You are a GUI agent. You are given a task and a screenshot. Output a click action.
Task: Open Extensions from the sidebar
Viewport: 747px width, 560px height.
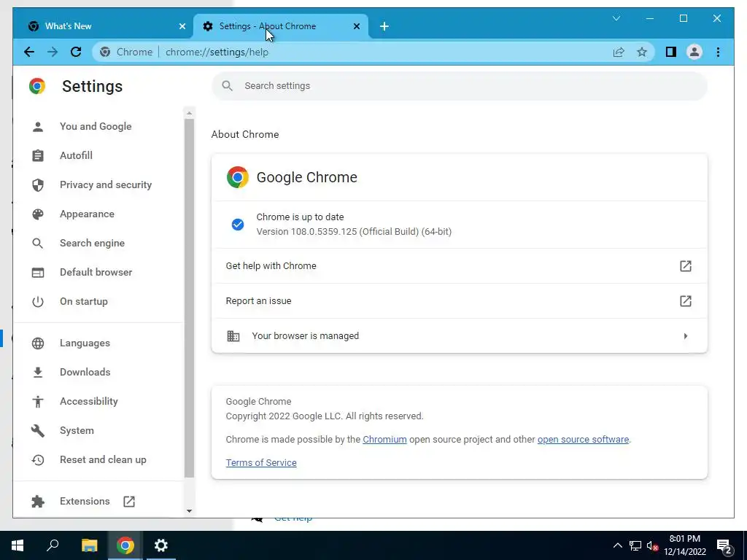click(85, 501)
